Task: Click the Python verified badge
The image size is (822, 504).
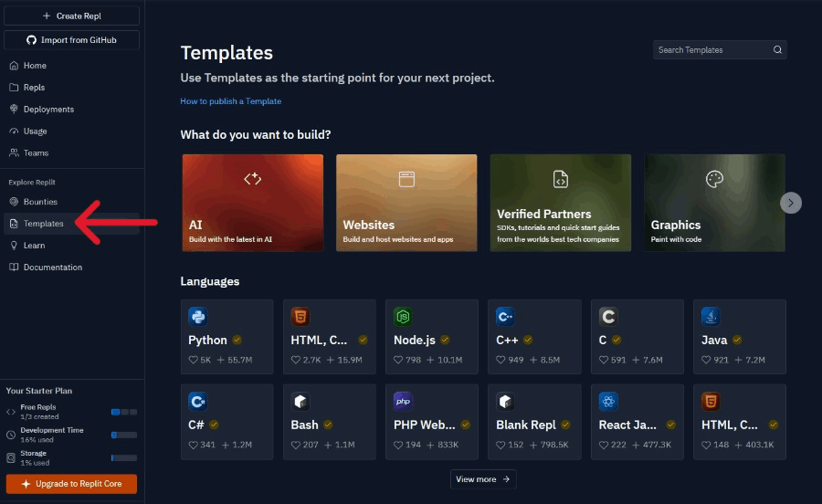Action: tap(237, 340)
